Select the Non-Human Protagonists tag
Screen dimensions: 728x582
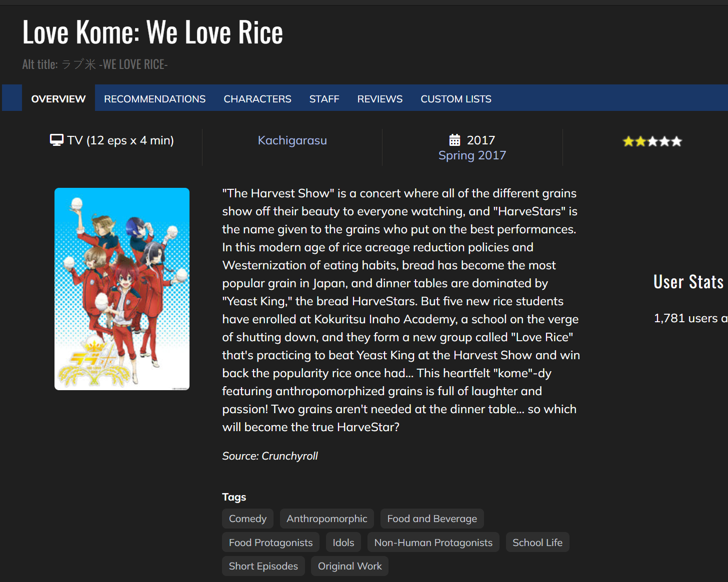point(433,543)
